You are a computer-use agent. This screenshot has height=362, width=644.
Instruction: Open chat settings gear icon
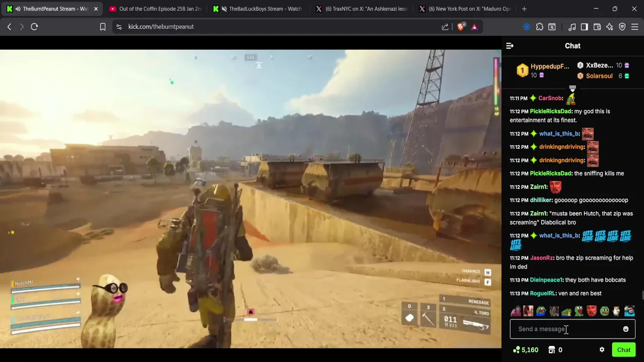pyautogui.click(x=602, y=350)
